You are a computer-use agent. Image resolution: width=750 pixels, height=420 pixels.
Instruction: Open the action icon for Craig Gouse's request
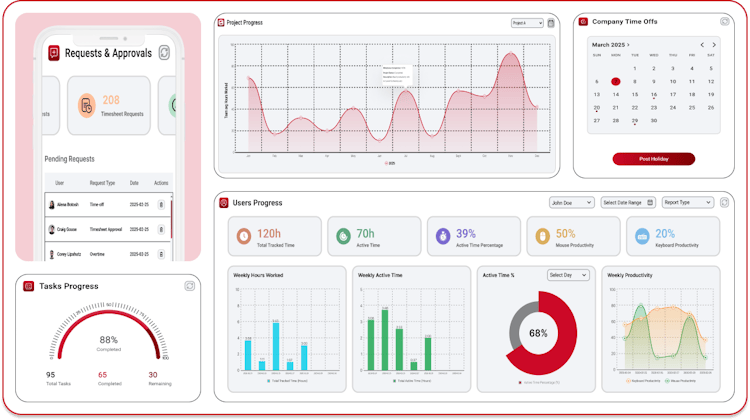[x=161, y=229]
